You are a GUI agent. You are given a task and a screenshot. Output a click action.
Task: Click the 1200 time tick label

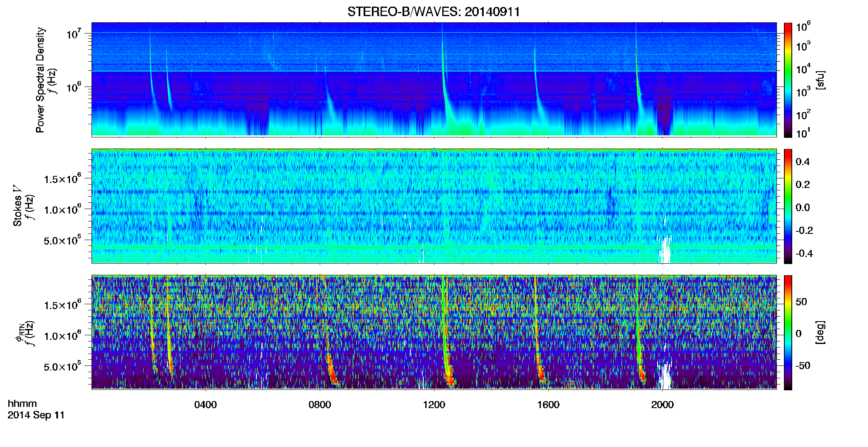(434, 405)
